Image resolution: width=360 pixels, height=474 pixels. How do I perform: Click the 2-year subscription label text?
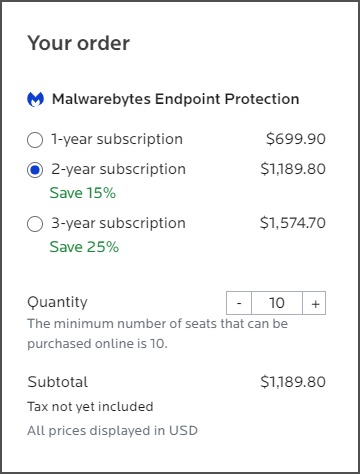point(118,169)
